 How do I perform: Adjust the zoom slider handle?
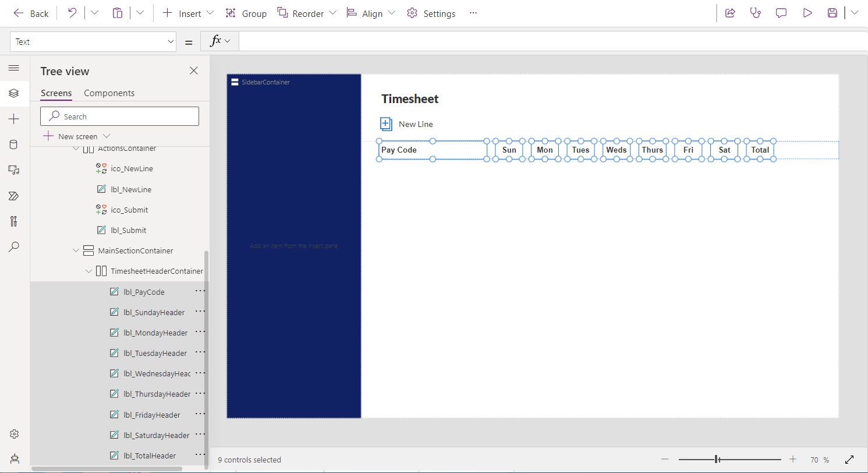pyautogui.click(x=718, y=460)
